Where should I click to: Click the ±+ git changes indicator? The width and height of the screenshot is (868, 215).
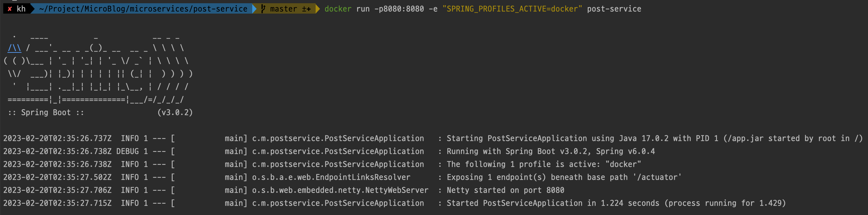pyautogui.click(x=306, y=9)
